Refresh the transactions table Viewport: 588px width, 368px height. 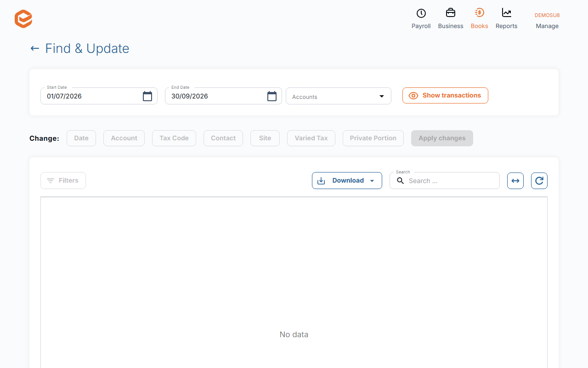pos(539,181)
